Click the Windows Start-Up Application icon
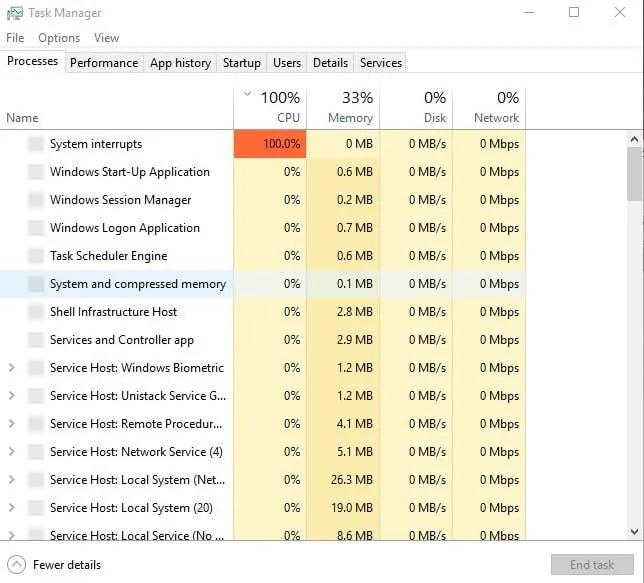The image size is (644, 583). point(36,172)
